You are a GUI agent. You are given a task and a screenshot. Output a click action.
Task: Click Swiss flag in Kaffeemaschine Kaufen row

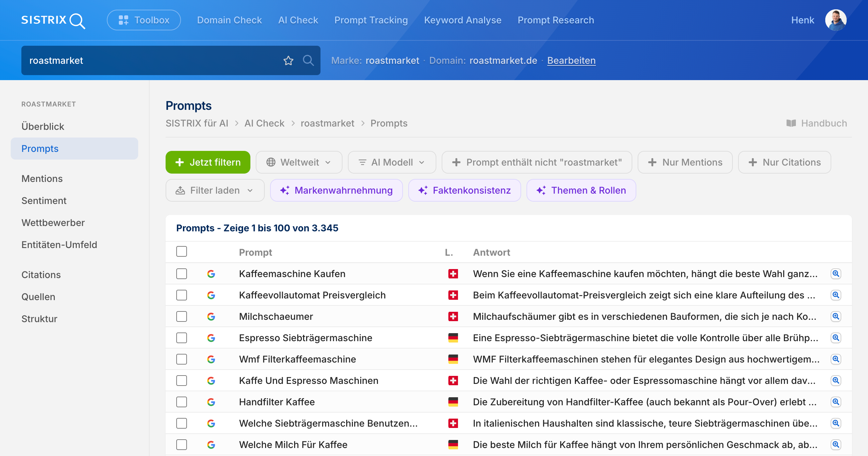pos(453,274)
